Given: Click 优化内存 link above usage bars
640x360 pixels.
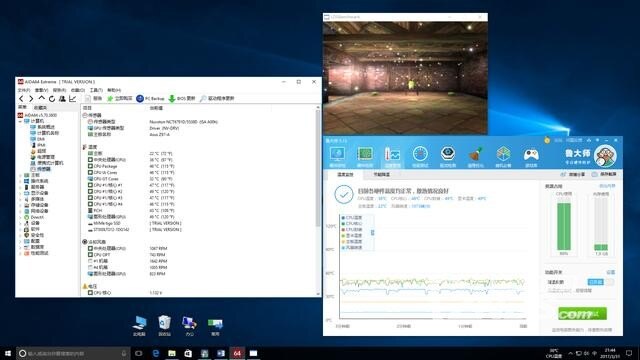Looking at the screenshot, I should click(x=607, y=186).
